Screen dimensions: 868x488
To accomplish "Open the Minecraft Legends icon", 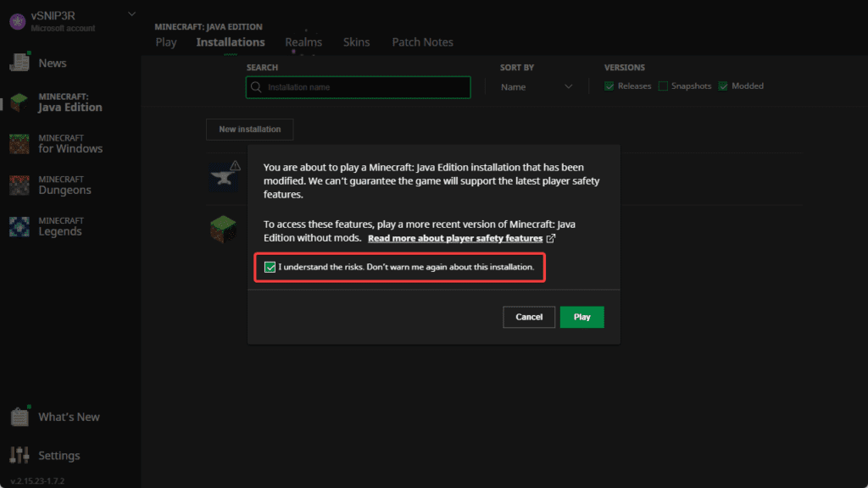I will (x=19, y=226).
